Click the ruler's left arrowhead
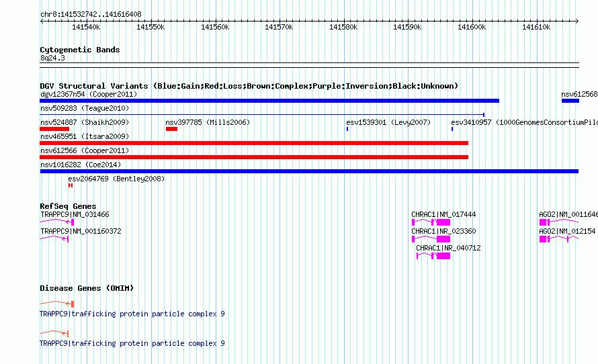Screen dimensions: 598x364 pos(42,21)
